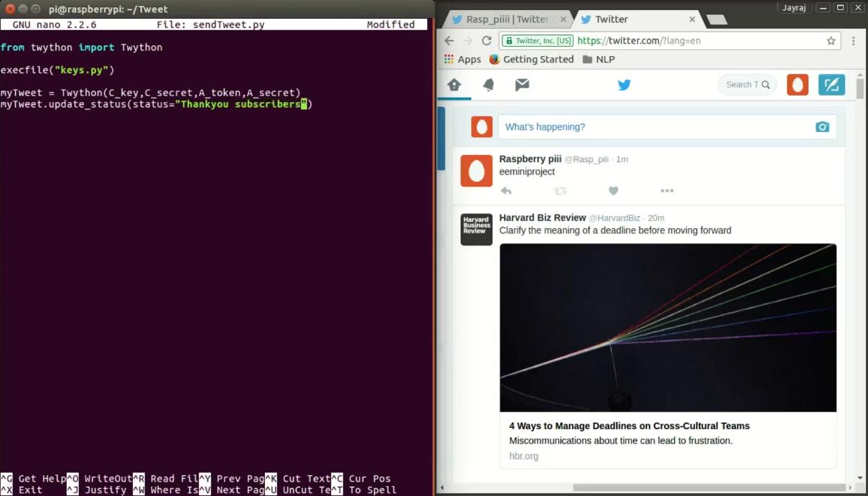Click the search magnifier icon on Twitter
This screenshot has height=496, width=868.
click(765, 85)
